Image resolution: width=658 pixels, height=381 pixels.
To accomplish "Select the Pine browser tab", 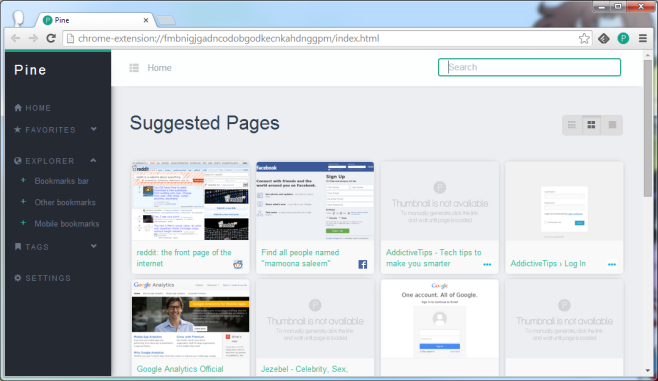I will [96, 20].
